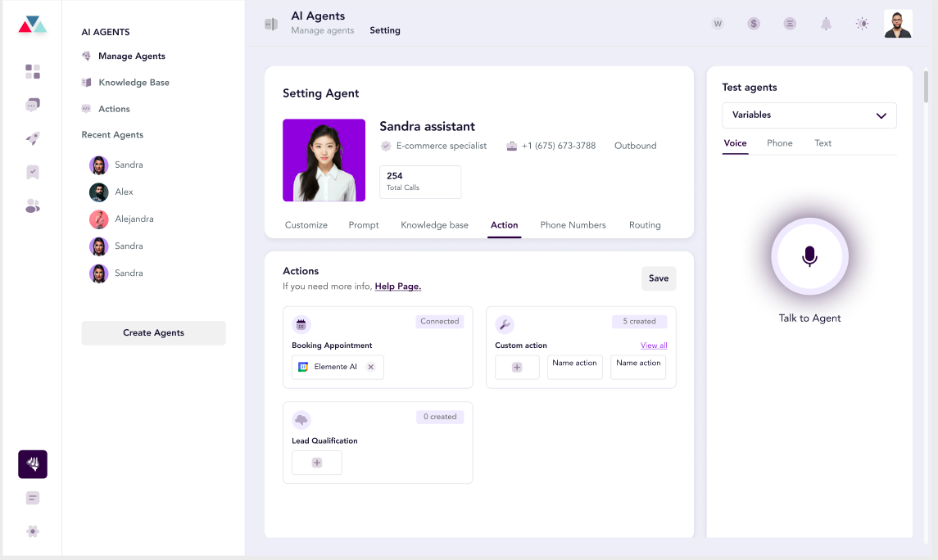The width and height of the screenshot is (938, 560).
Task: Remove Elemente AI calendar with X
Action: pyautogui.click(x=371, y=367)
